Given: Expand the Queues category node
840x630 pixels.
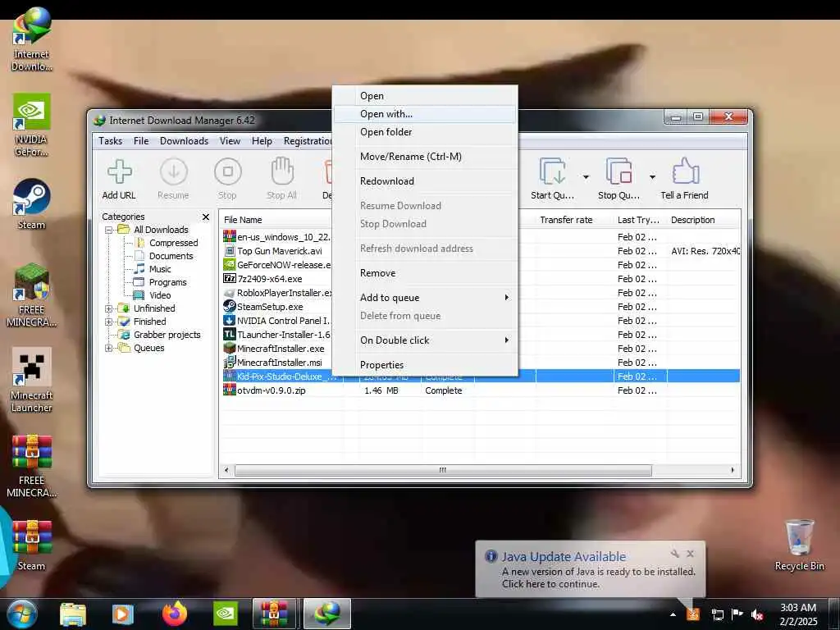Looking at the screenshot, I should coord(109,348).
